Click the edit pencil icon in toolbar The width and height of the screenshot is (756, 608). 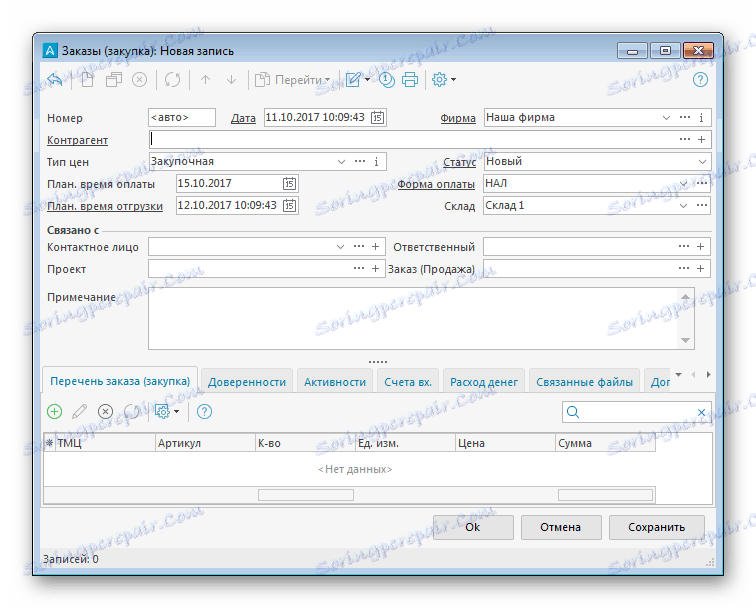point(353,80)
